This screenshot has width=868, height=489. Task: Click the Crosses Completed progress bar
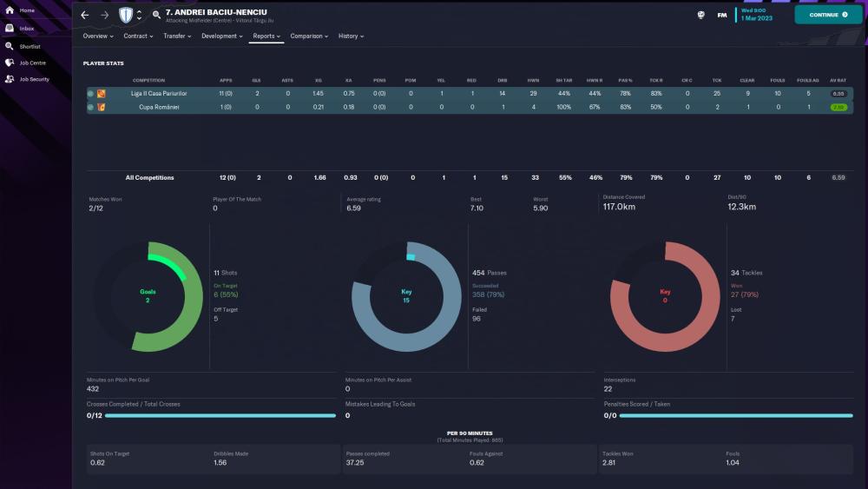tap(220, 416)
